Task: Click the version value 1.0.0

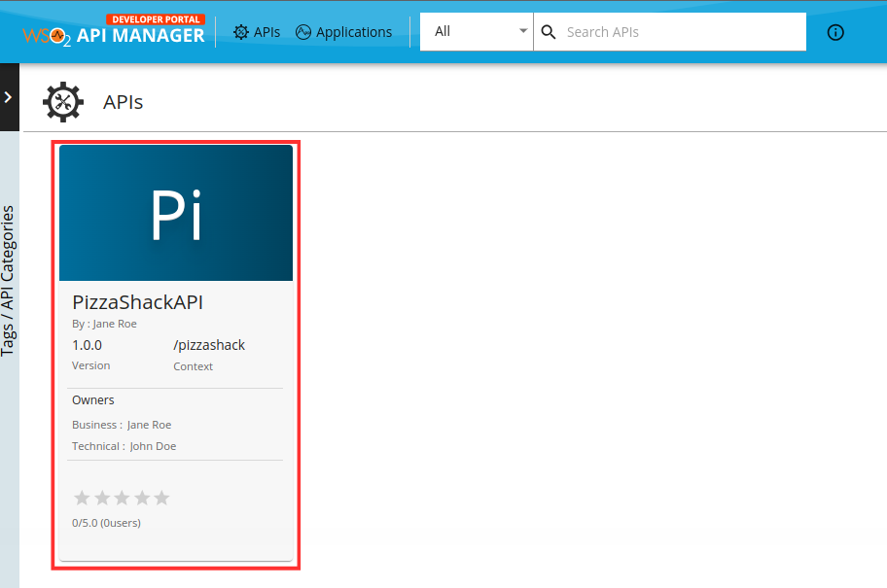Action: pos(88,345)
